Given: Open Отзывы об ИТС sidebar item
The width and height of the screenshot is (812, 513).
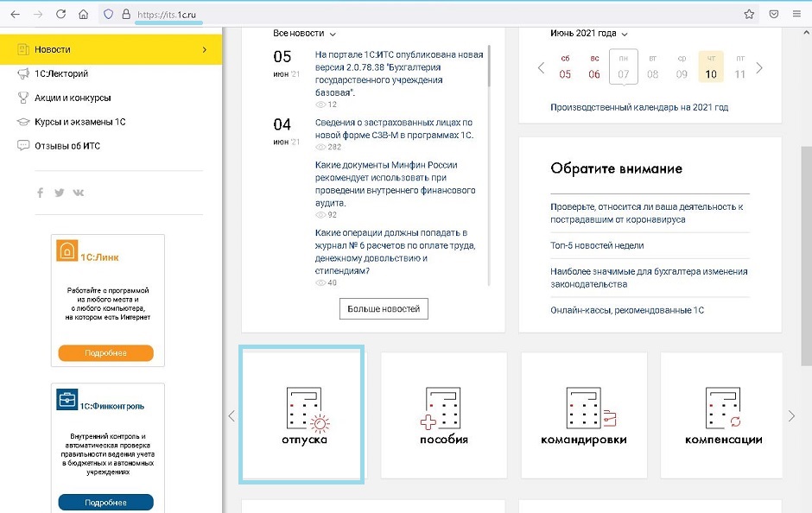Looking at the screenshot, I should click(67, 146).
